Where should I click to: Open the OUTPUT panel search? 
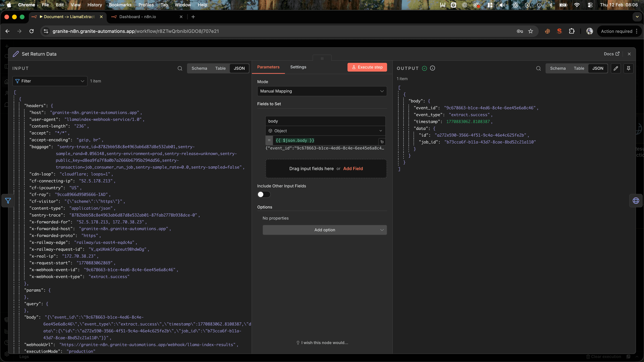538,68
